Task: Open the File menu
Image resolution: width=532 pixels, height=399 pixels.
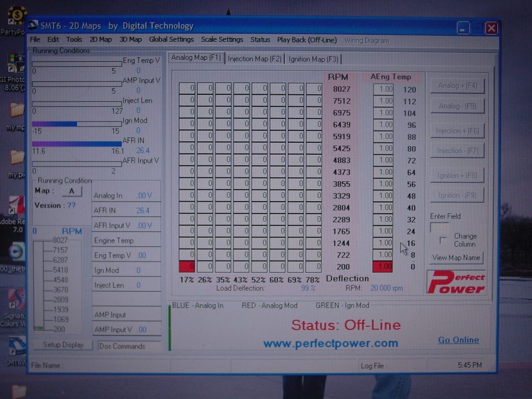Action: tap(35, 39)
